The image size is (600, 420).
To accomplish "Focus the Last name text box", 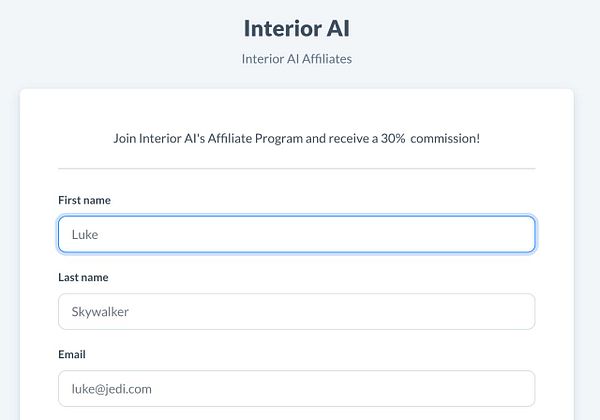I will [296, 311].
